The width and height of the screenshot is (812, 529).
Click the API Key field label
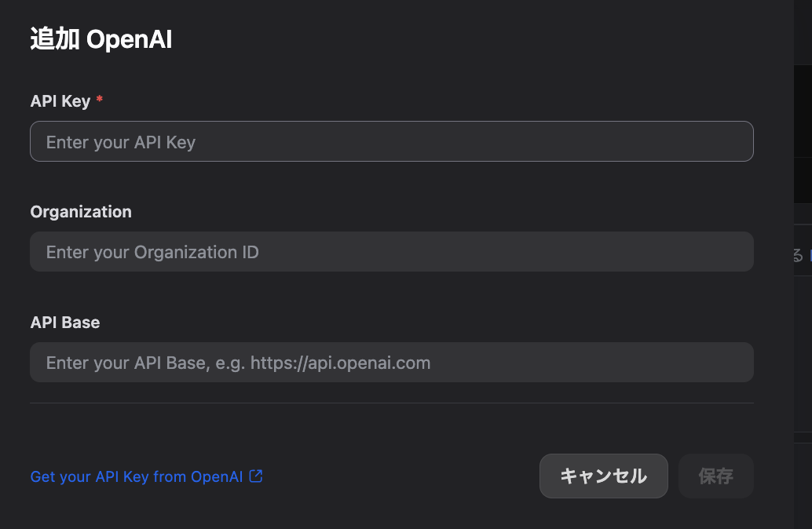60,100
